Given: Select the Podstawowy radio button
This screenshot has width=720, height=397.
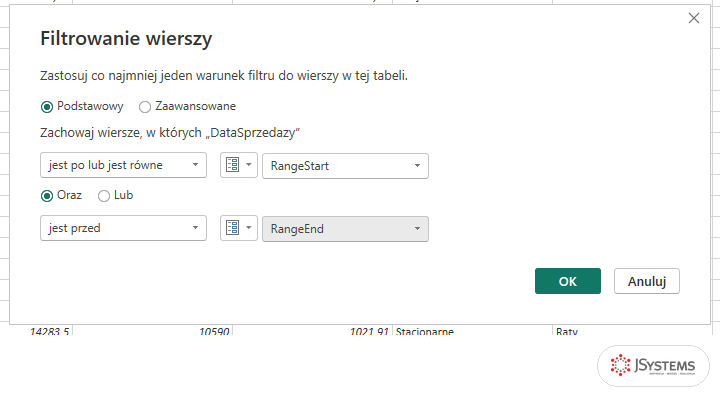Looking at the screenshot, I should coord(47,107).
